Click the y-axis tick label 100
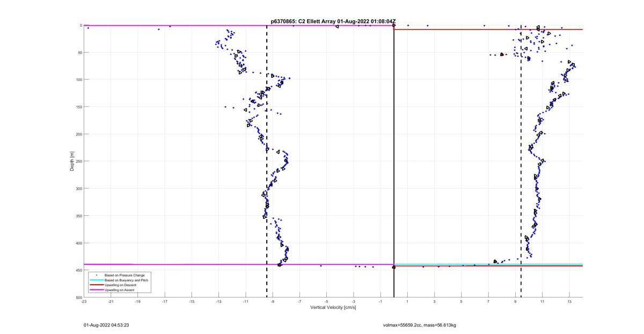The width and height of the screenshot is (644, 334). [78, 79]
